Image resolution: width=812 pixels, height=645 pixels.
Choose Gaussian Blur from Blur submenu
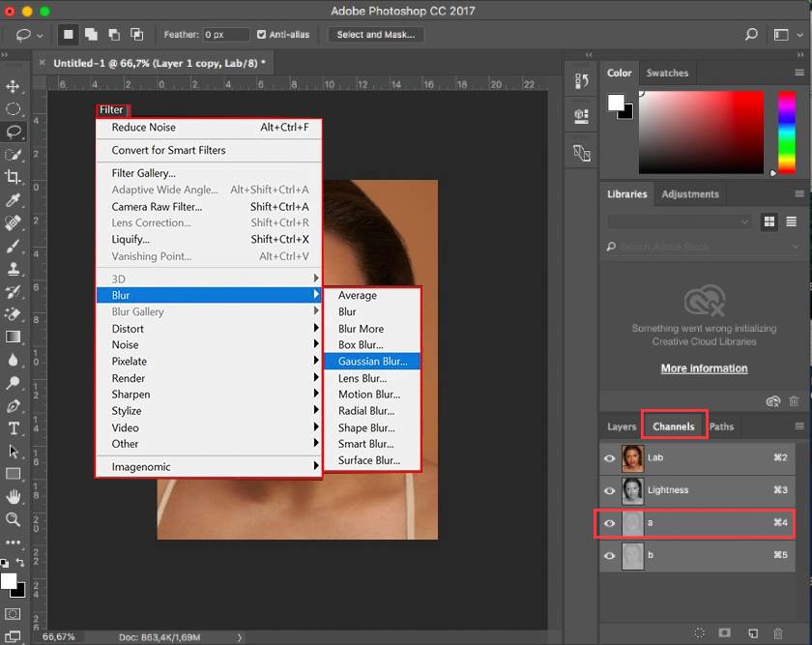[x=372, y=362]
